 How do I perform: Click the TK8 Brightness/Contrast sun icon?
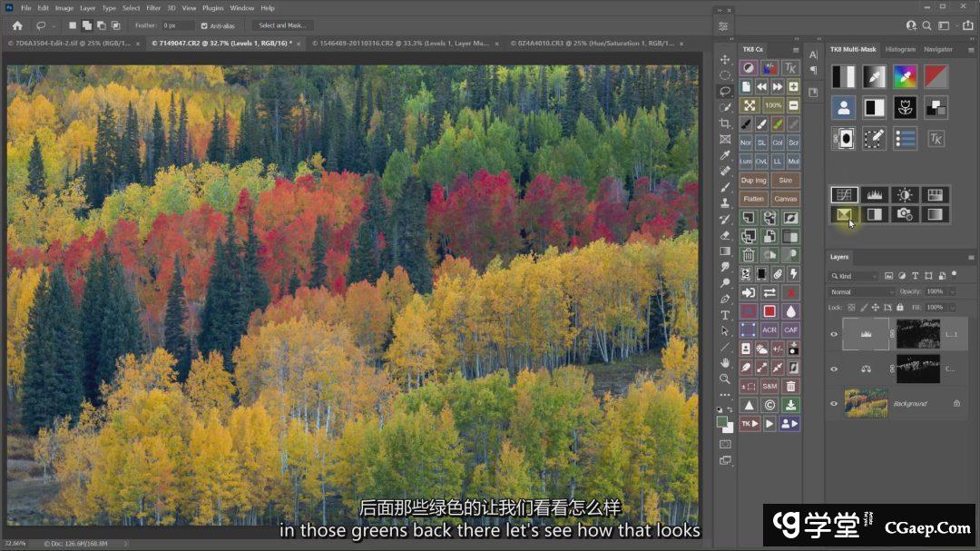[x=904, y=194]
